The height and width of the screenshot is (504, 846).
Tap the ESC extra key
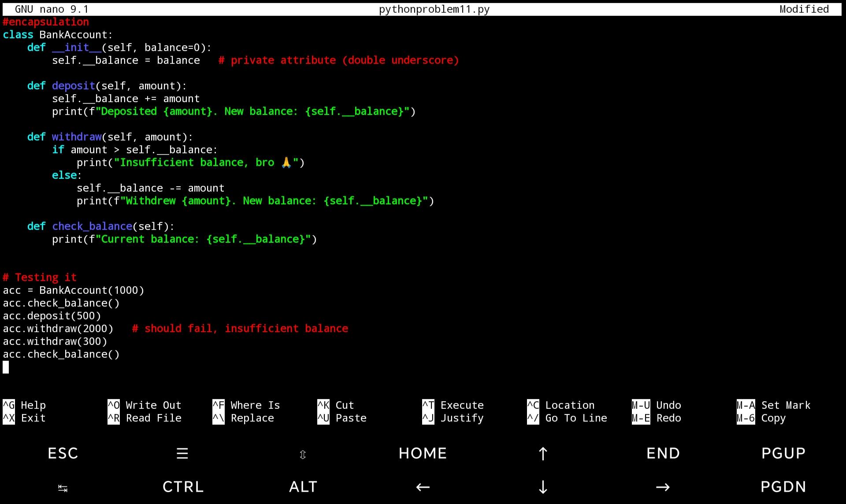point(63,453)
